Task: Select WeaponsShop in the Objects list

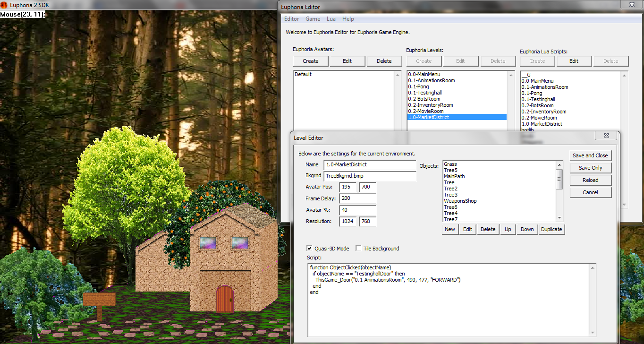Action: coord(500,201)
